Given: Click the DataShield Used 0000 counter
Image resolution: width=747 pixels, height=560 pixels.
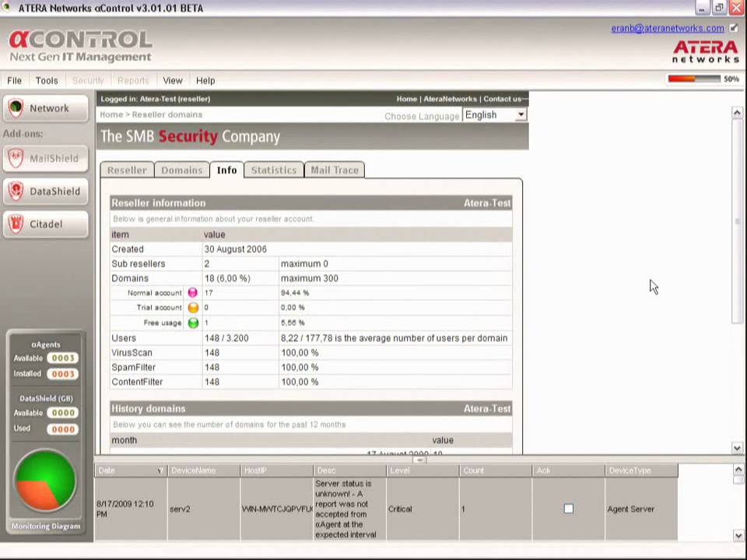Looking at the screenshot, I should (63, 429).
